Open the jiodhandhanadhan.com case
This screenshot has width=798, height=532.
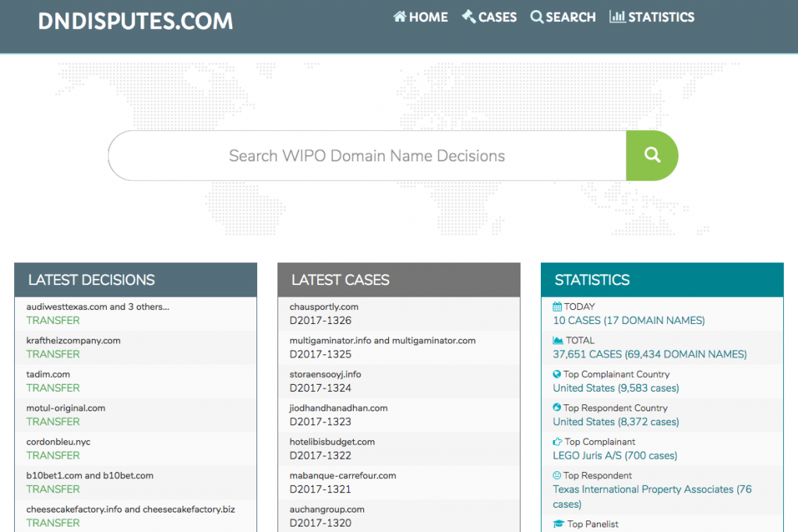(x=338, y=408)
